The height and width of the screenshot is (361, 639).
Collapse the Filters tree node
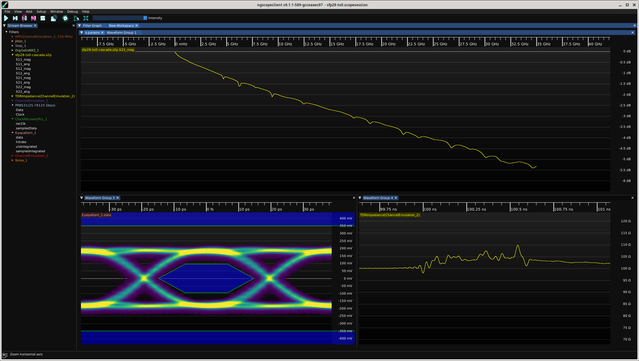coord(7,32)
